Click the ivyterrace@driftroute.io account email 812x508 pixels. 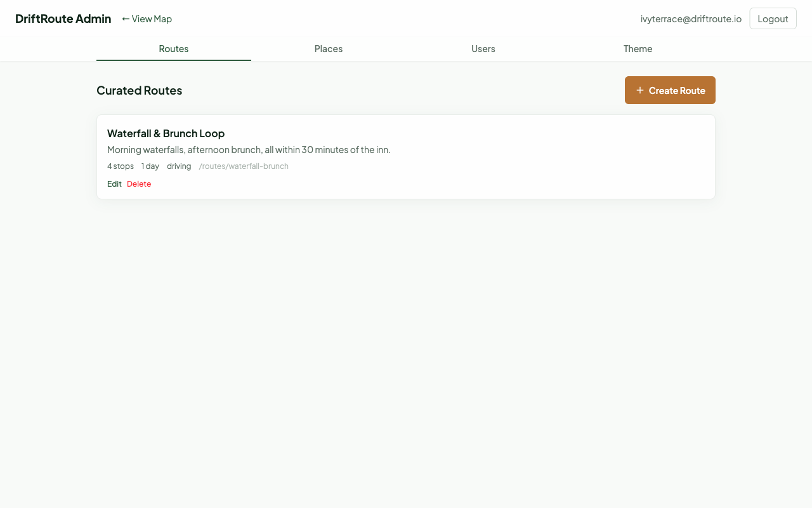[x=691, y=18]
